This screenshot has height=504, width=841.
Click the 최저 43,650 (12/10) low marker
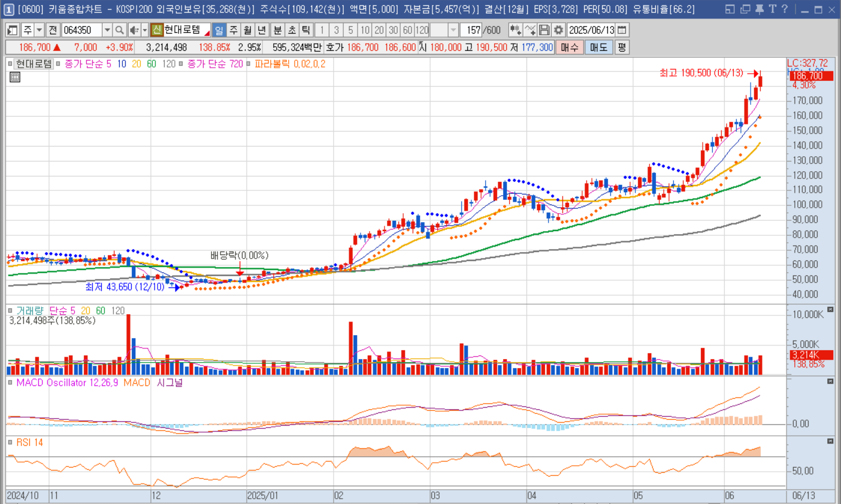(125, 287)
